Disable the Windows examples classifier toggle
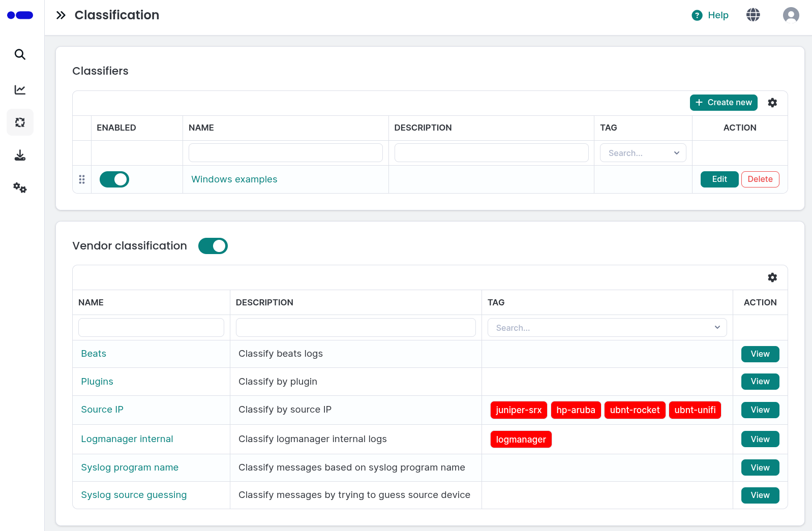Screen dimensions: 812x531 click(x=114, y=179)
